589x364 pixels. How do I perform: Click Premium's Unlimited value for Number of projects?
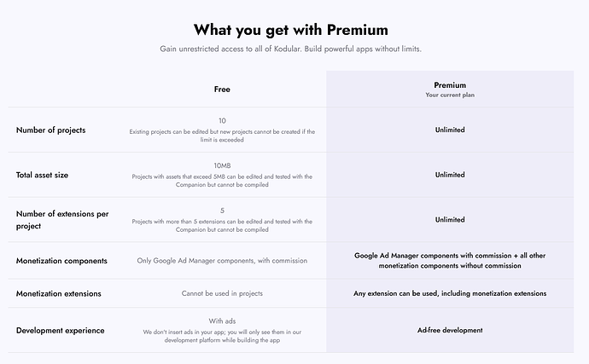(x=450, y=130)
